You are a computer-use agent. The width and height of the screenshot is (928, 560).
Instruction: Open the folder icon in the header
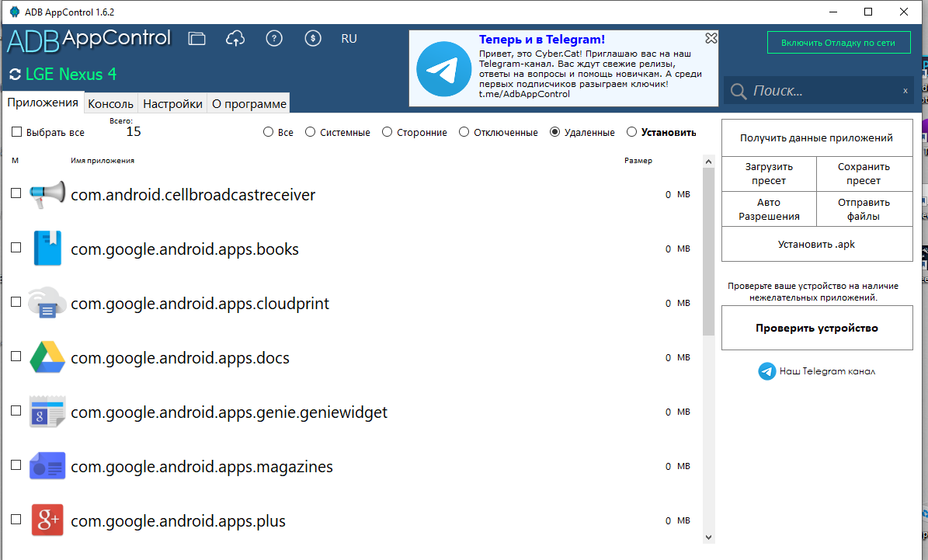(x=196, y=39)
